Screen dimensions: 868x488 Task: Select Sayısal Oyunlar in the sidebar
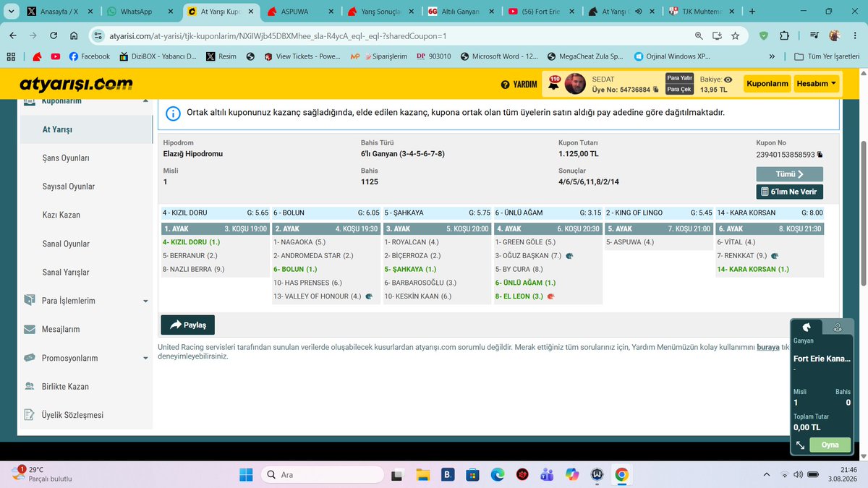pos(68,187)
